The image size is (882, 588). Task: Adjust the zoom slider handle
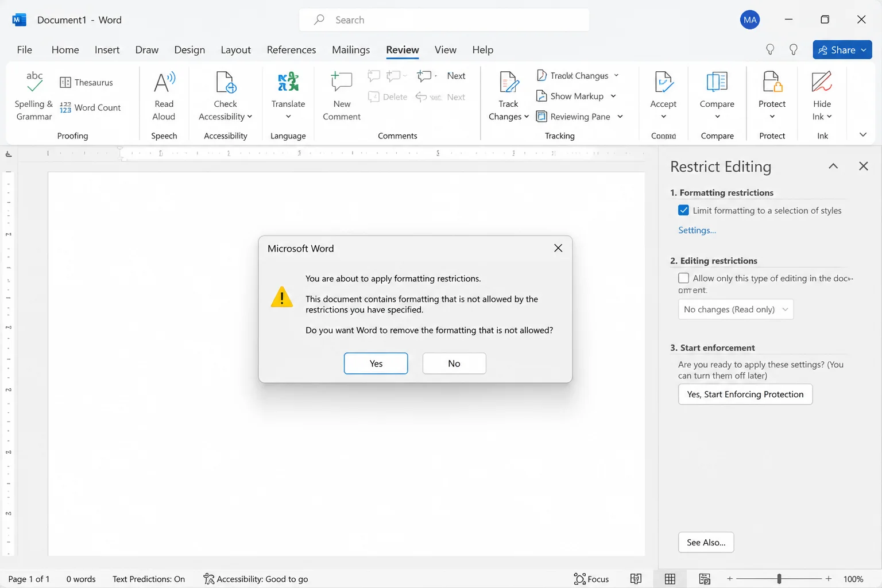(779, 579)
